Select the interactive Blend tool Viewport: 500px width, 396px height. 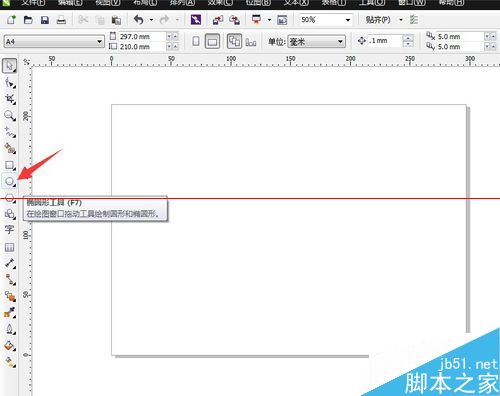10,296
